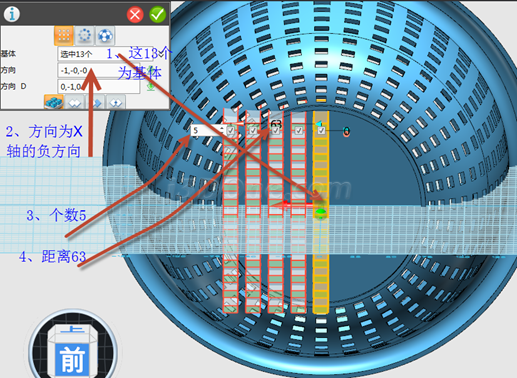Click the 63 distance dimension label
The width and height of the screenshot is (517, 378).
(276, 124)
